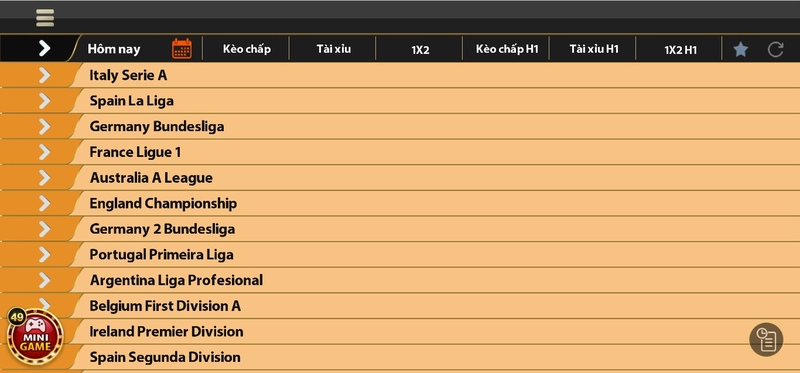This screenshot has height=373, width=800.
Task: Expand France Ligue 1 arrow icon
Action: tap(44, 152)
